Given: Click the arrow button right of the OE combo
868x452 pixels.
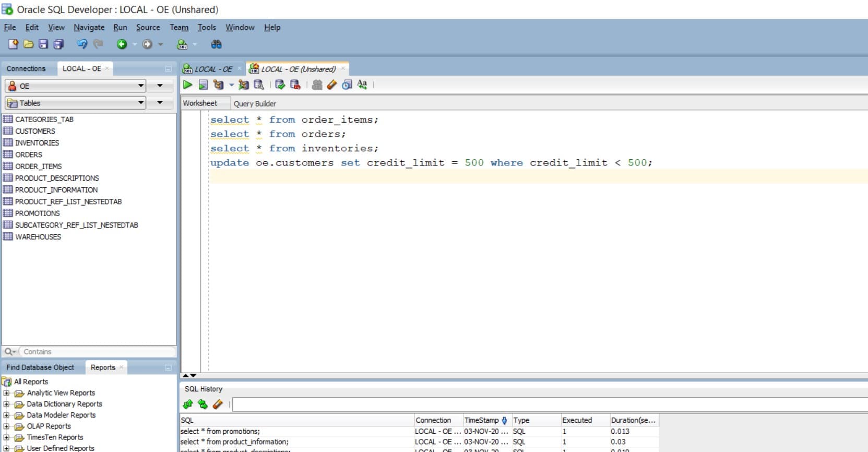Looking at the screenshot, I should pos(160,86).
